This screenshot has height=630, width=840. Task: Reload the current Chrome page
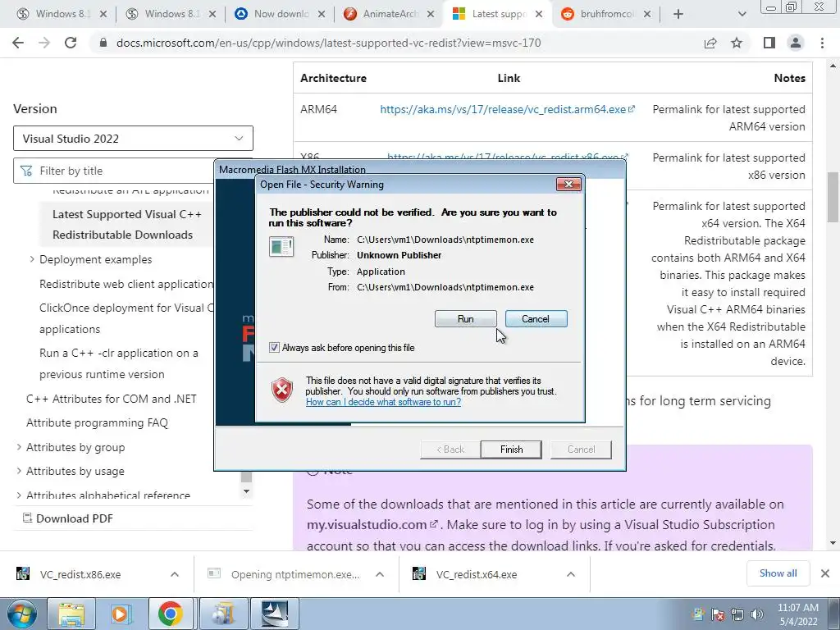pos(71,43)
